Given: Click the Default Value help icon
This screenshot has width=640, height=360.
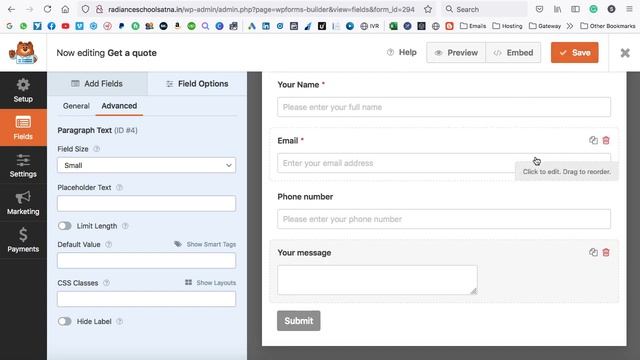Looking at the screenshot, I should pos(109,244).
